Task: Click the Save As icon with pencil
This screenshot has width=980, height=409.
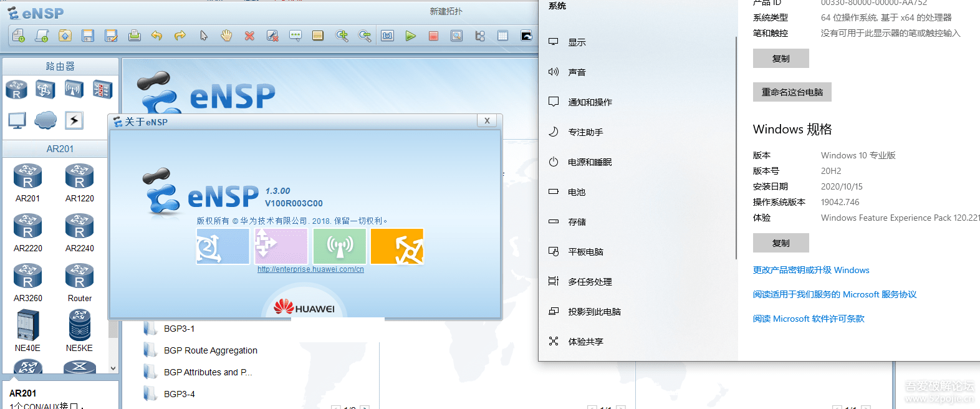Action: tap(111, 36)
